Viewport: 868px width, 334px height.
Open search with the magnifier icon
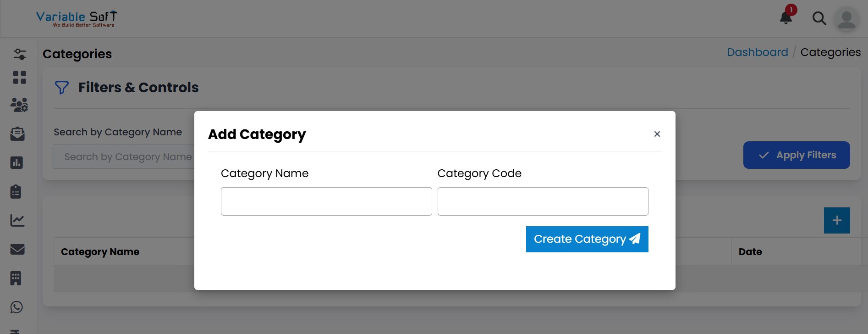pyautogui.click(x=819, y=18)
